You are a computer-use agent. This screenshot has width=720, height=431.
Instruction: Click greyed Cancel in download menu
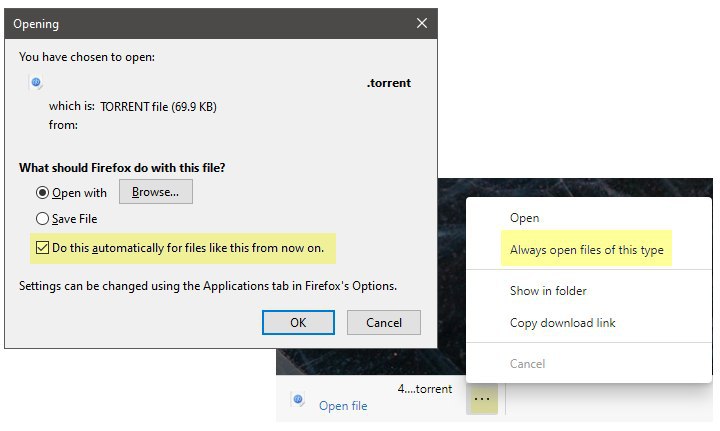(x=527, y=364)
